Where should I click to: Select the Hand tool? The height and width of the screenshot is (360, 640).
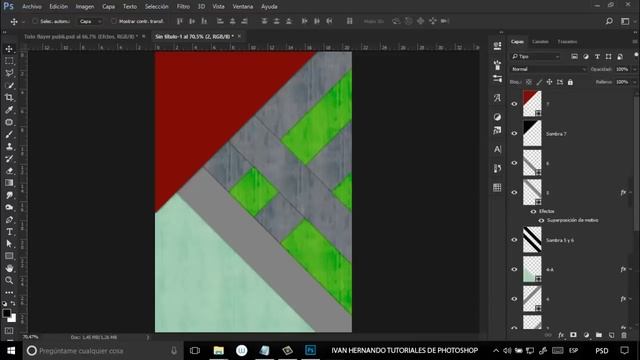tap(9, 268)
